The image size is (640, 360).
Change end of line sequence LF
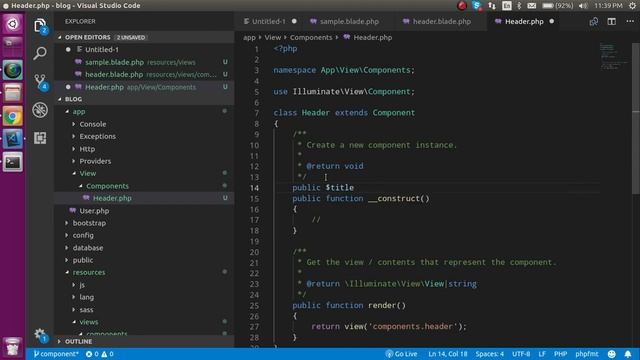[542, 354]
